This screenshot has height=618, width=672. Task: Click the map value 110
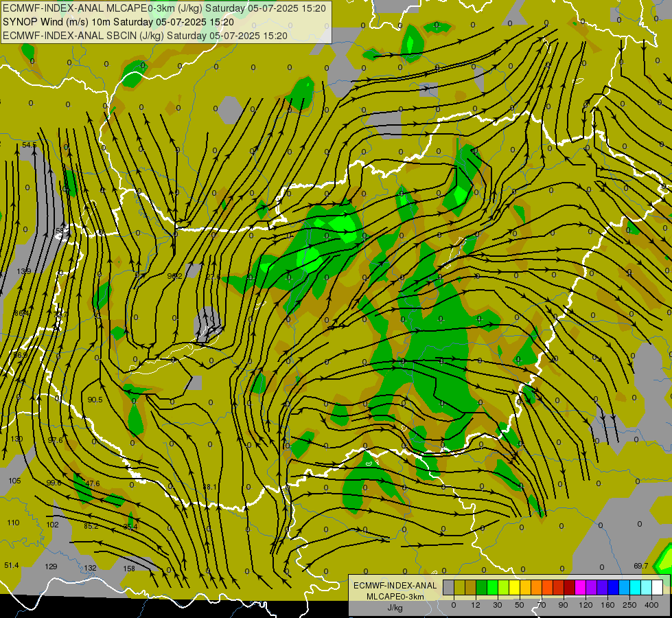pyautogui.click(x=13, y=523)
